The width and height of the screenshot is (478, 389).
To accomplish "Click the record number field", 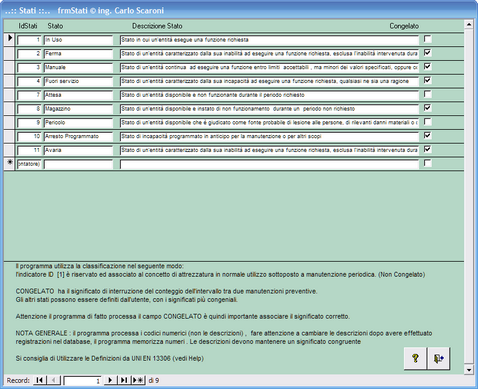I will (82, 381).
